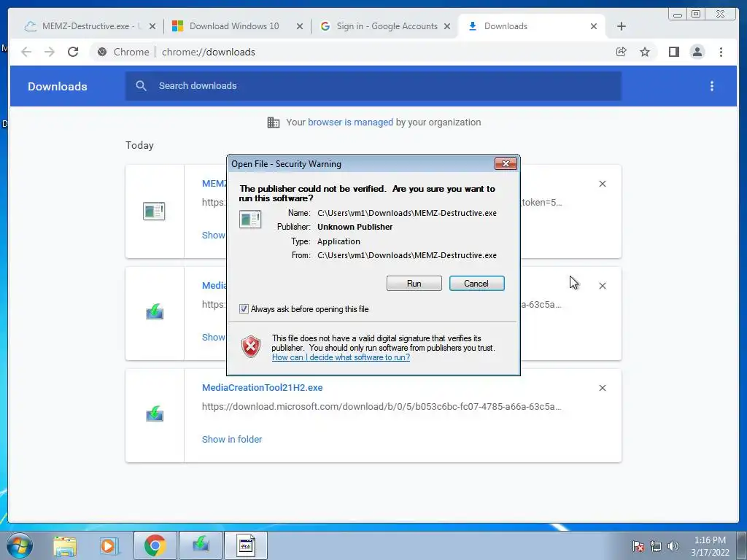Go back in Chrome
747x560 pixels.
point(26,52)
